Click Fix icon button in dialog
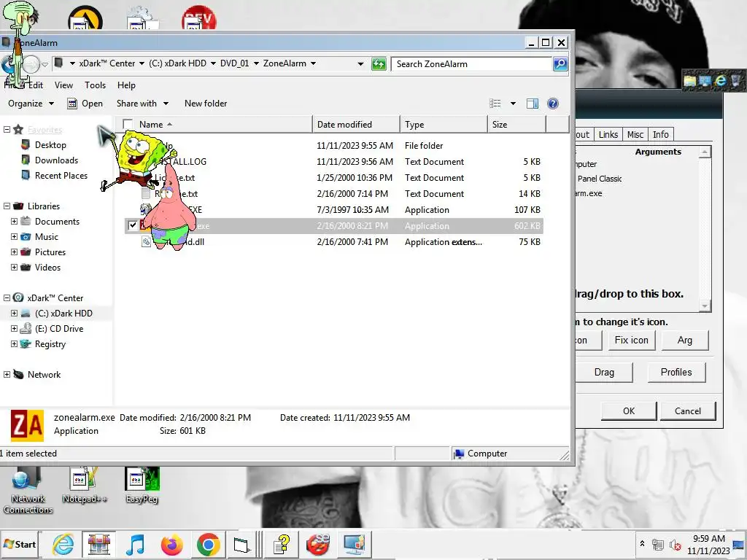Viewport: 747px width, 560px height. 631,340
